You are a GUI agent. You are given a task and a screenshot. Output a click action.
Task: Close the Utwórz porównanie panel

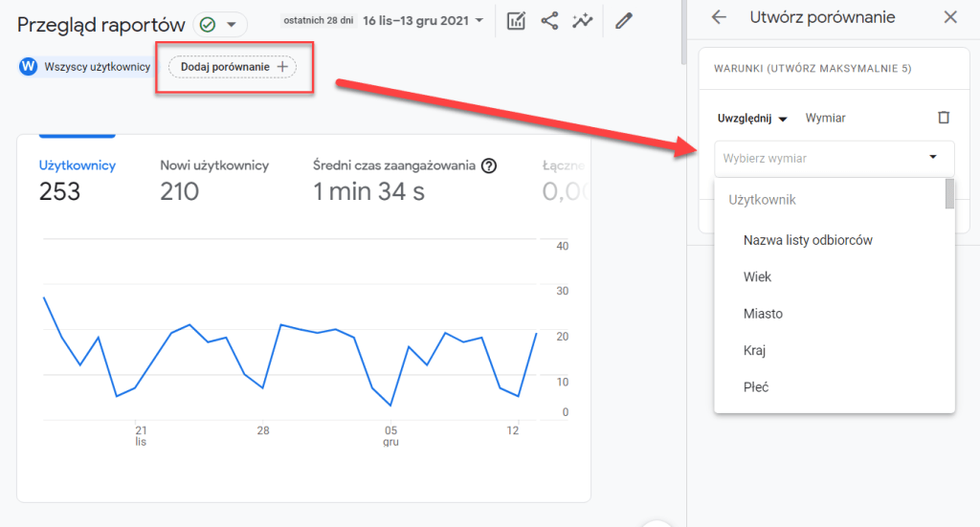[950, 17]
